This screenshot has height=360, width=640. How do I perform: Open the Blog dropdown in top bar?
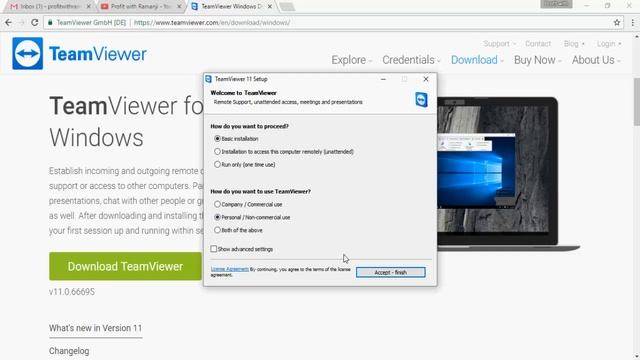point(574,44)
